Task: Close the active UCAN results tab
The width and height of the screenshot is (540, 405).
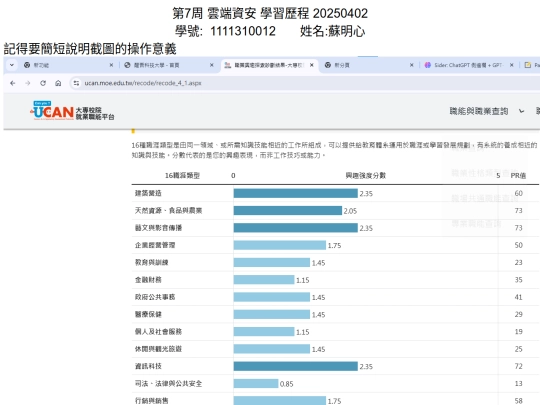Action: click(x=312, y=65)
